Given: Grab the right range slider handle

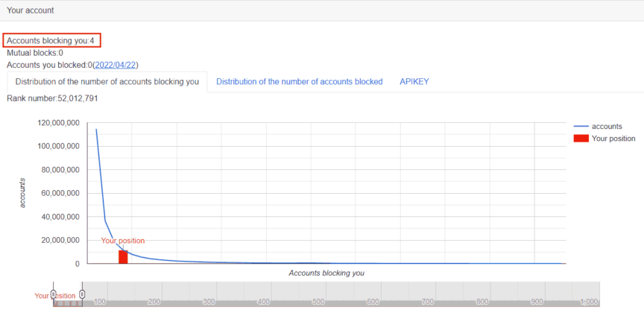Looking at the screenshot, I should click(x=82, y=294).
